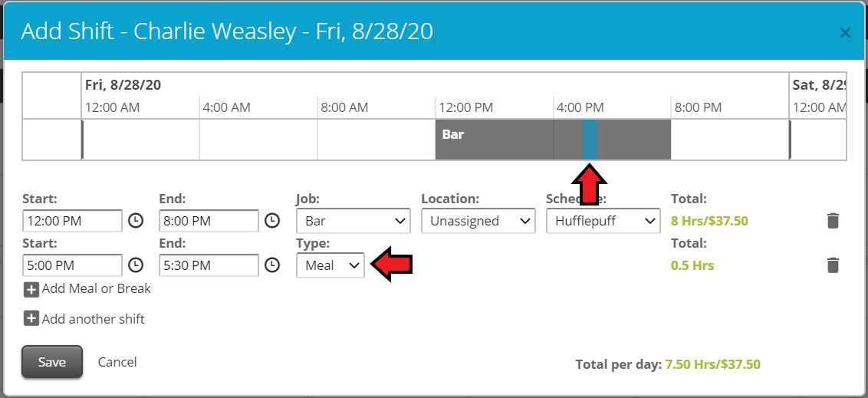This screenshot has width=868, height=398.
Task: Click the Cancel link
Action: [x=117, y=362]
